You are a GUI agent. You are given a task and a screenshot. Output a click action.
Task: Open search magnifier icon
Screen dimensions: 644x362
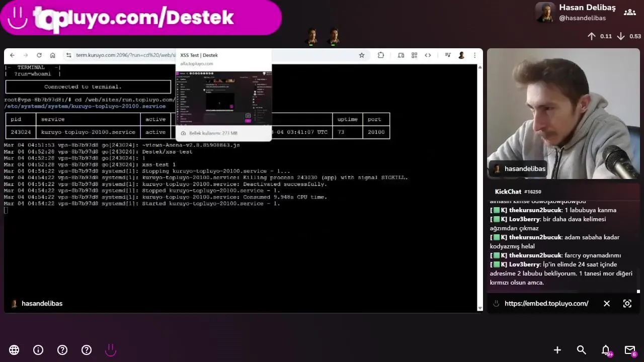pos(582,350)
